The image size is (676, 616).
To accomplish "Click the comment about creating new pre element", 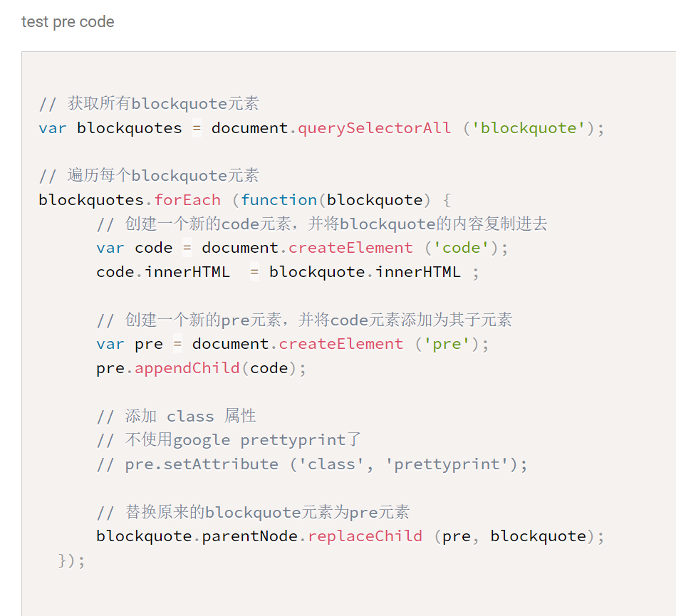I will (304, 320).
